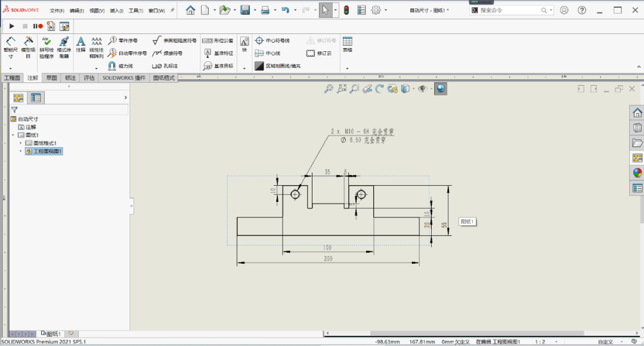
Task: Insert a Weld Symbol (焊接符号)
Action: [x=167, y=53]
